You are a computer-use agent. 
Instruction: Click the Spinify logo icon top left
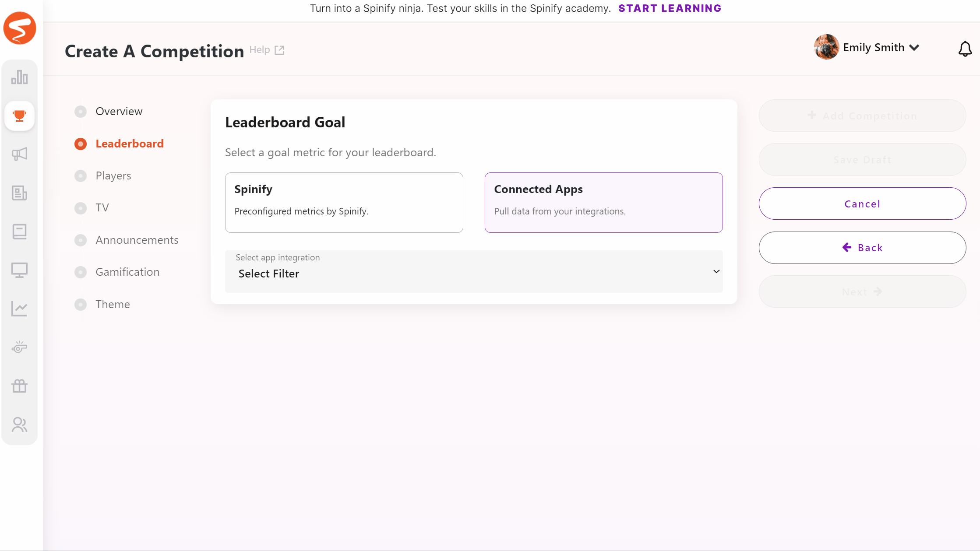click(x=20, y=28)
